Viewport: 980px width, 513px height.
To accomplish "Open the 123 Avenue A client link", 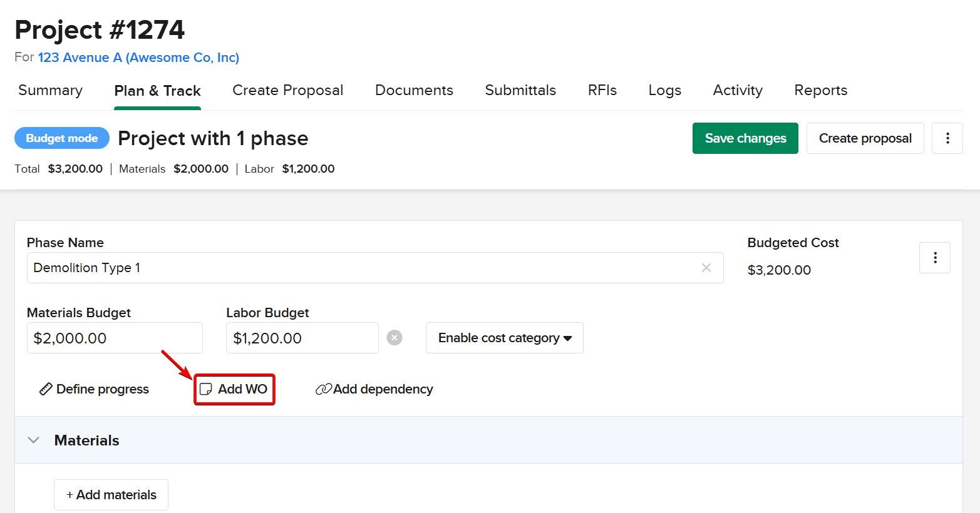I will [138, 58].
